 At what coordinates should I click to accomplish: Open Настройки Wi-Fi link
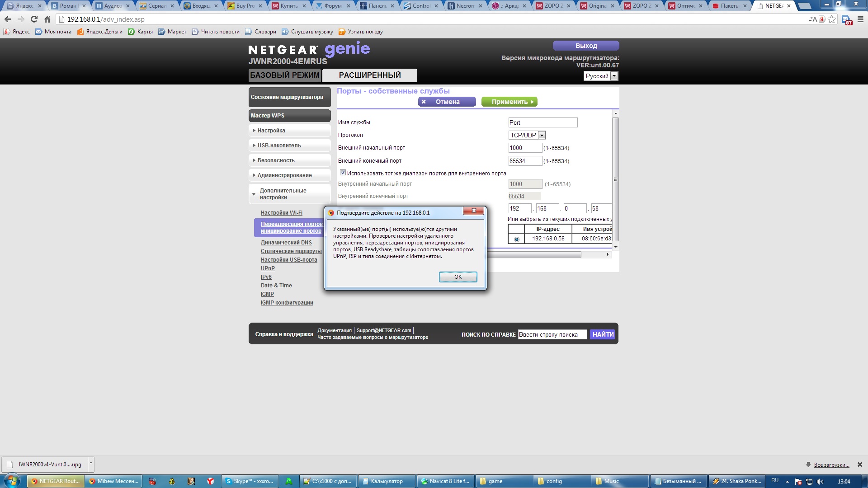pos(282,213)
